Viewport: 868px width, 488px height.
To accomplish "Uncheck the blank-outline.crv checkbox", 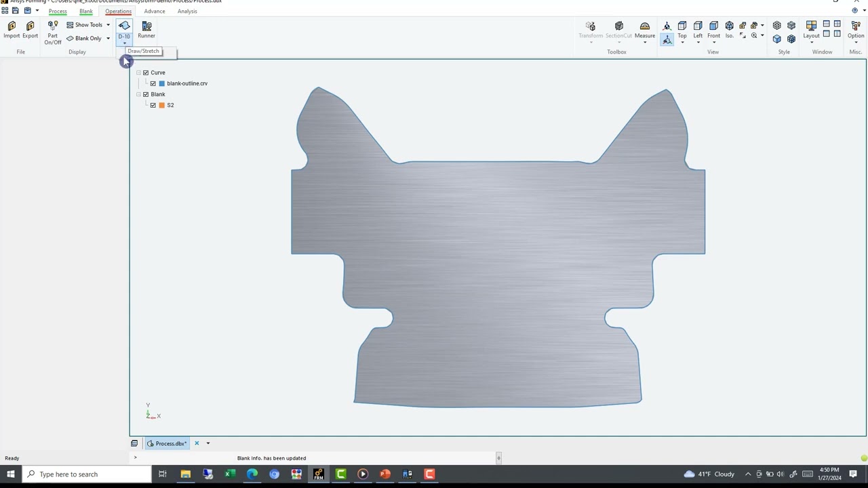I will (x=153, y=83).
